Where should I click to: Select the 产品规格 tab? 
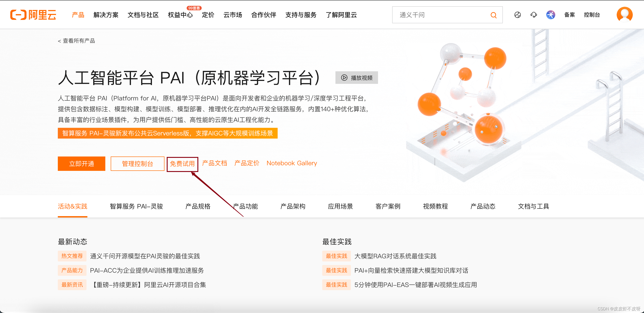click(x=198, y=206)
